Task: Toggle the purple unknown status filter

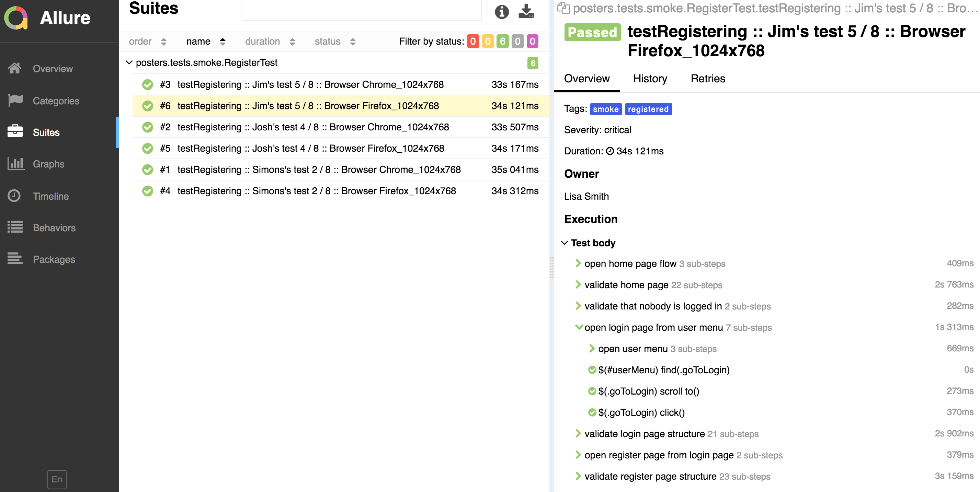Action: click(x=532, y=41)
